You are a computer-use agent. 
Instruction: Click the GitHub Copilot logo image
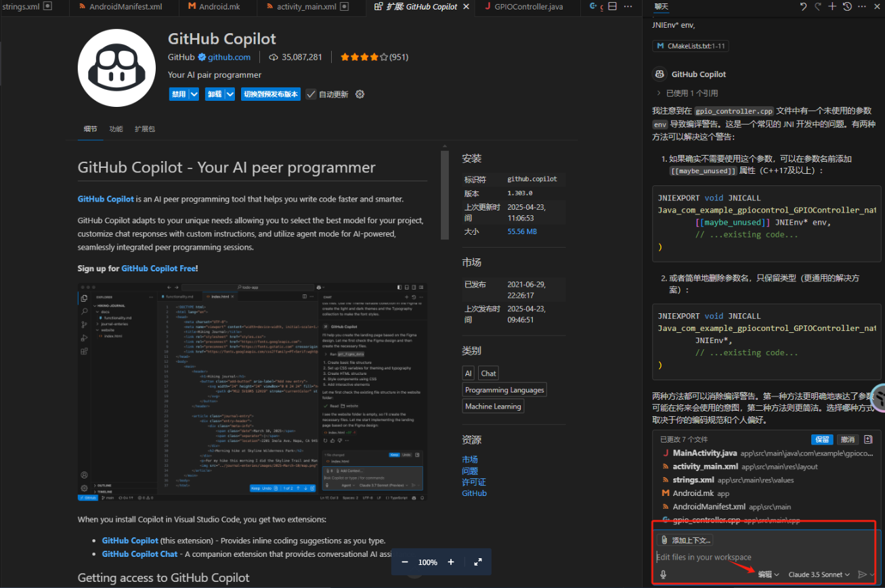pyautogui.click(x=117, y=68)
